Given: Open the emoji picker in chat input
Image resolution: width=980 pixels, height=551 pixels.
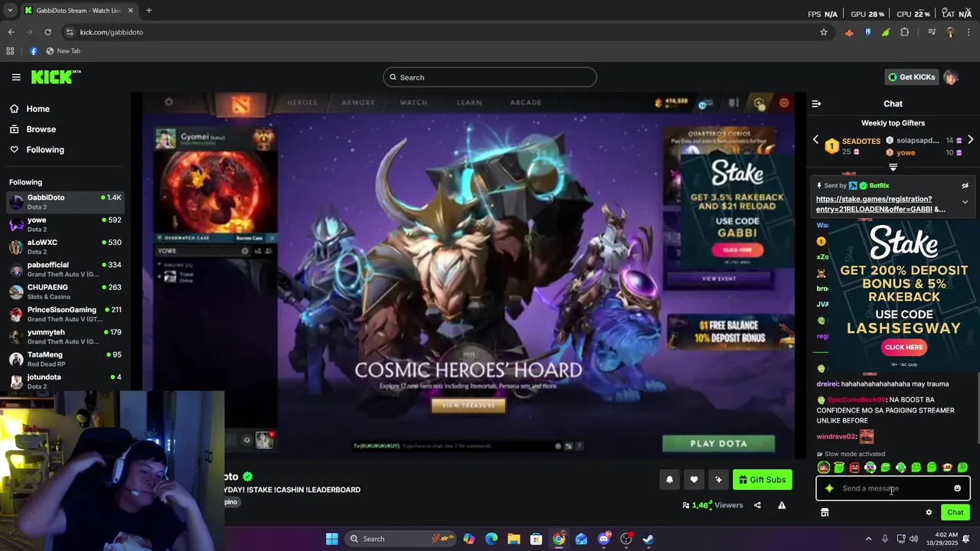Looking at the screenshot, I should (x=957, y=488).
